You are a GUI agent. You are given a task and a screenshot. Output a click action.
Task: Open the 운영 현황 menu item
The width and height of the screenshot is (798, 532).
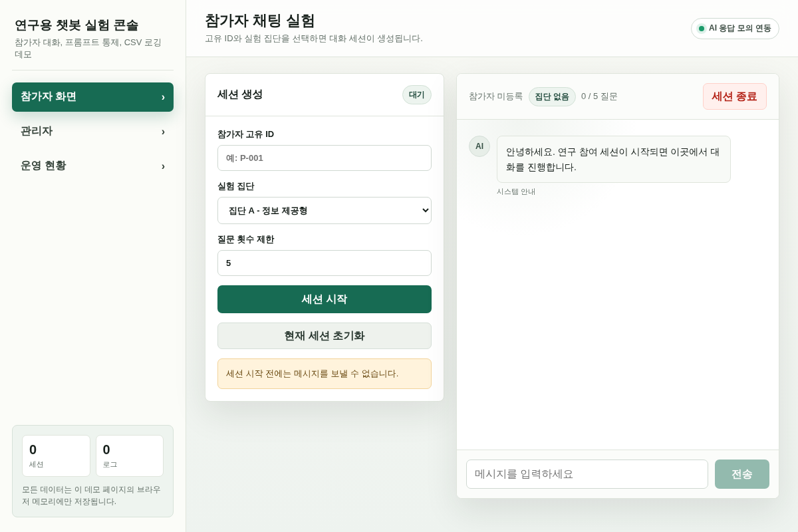coord(92,166)
